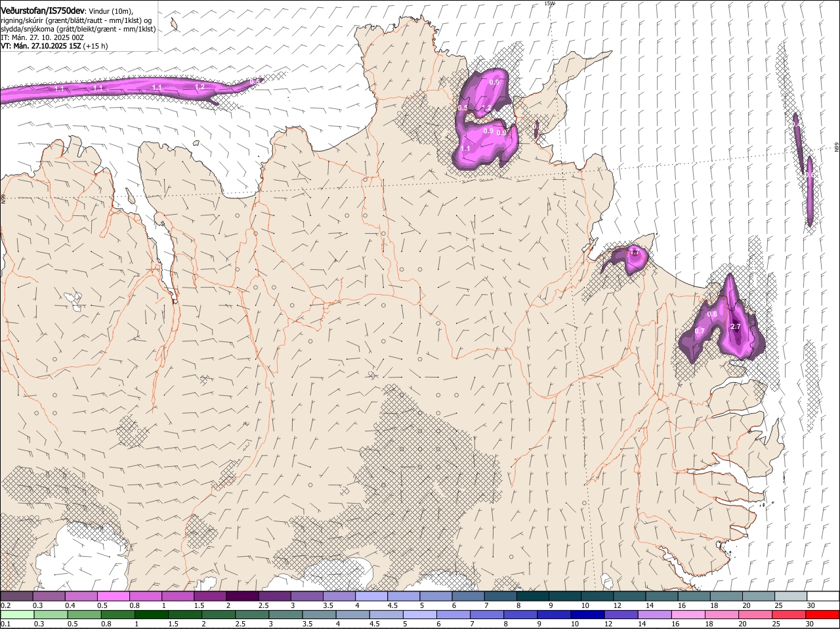Pick the upper legend dark purple swatch labeled 2
The height and width of the screenshot is (629, 840).
coord(242,596)
